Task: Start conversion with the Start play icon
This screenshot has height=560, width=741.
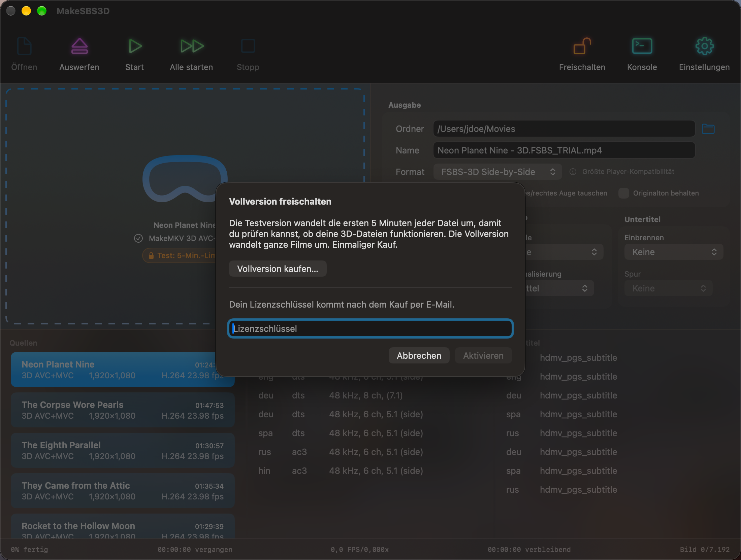Action: click(135, 46)
